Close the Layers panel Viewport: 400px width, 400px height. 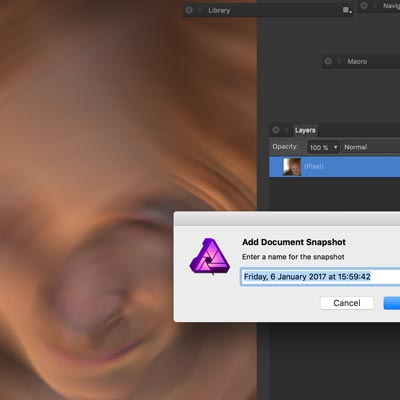pos(276,130)
